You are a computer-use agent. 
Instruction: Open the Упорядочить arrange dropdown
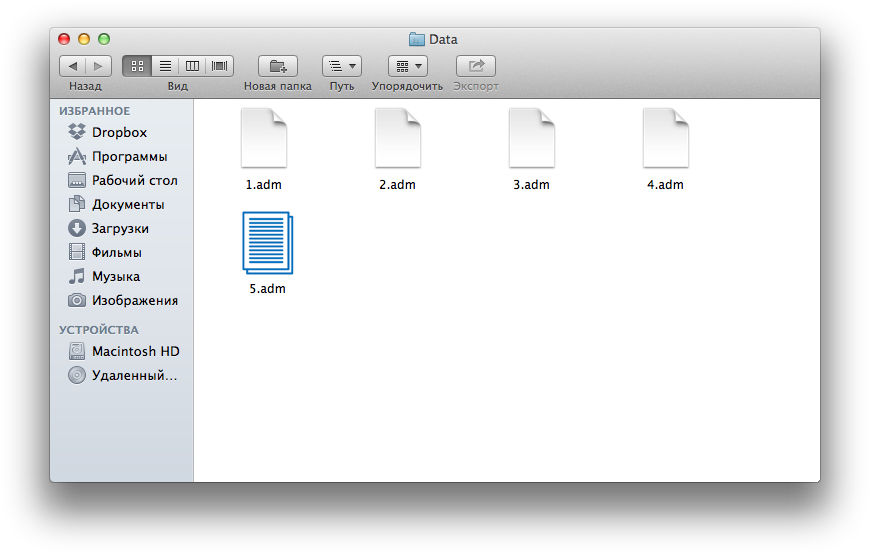[408, 66]
